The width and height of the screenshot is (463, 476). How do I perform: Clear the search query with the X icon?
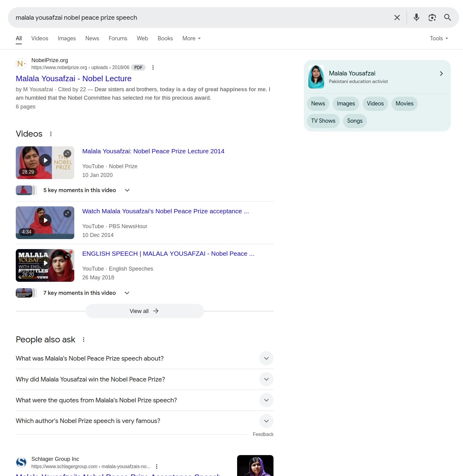click(x=397, y=18)
